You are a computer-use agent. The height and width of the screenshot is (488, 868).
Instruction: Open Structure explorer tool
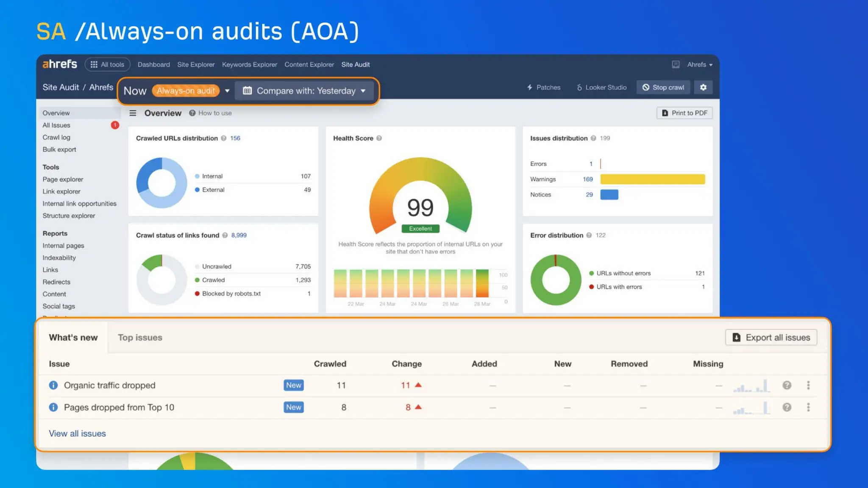(x=69, y=216)
